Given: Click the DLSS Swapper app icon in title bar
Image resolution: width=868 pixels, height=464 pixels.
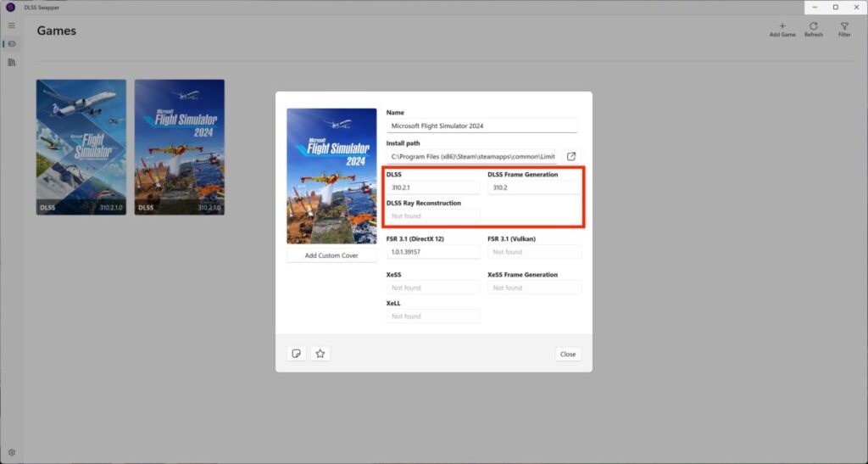Looking at the screenshot, I should click(10, 7).
